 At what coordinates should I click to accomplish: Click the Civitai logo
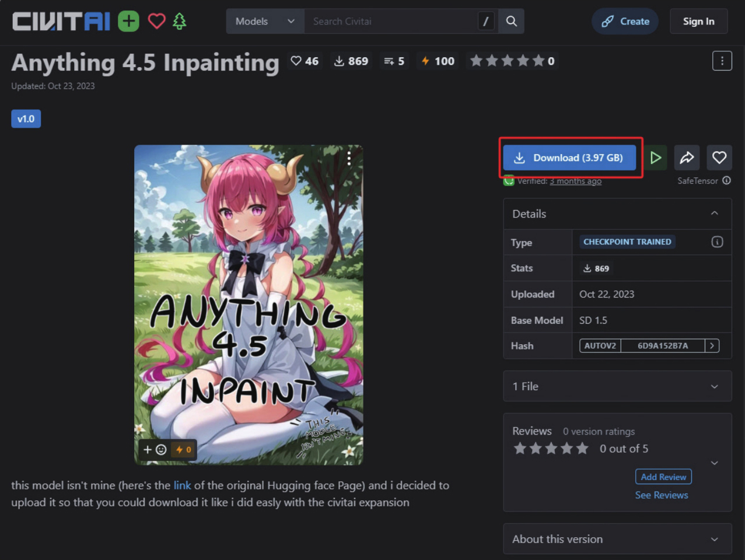pos(61,22)
